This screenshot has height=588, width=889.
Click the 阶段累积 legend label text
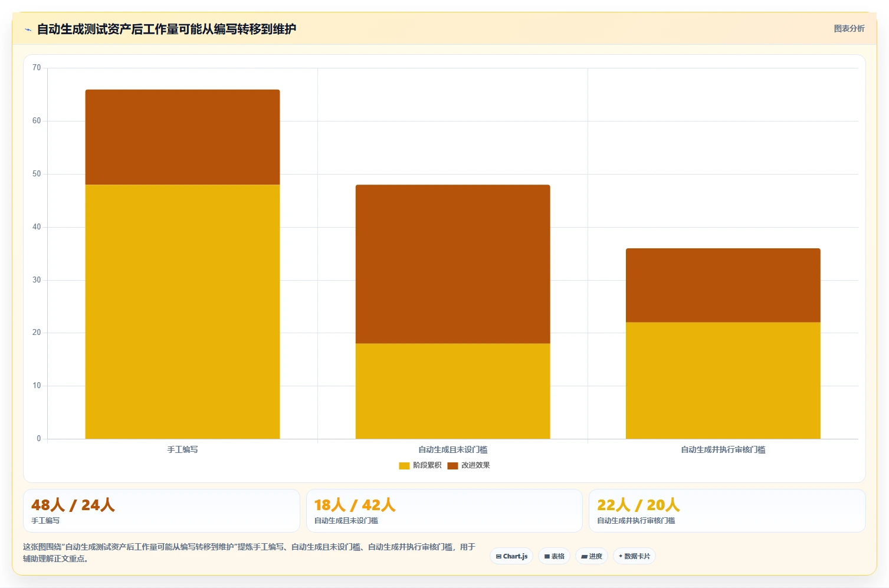coord(427,465)
